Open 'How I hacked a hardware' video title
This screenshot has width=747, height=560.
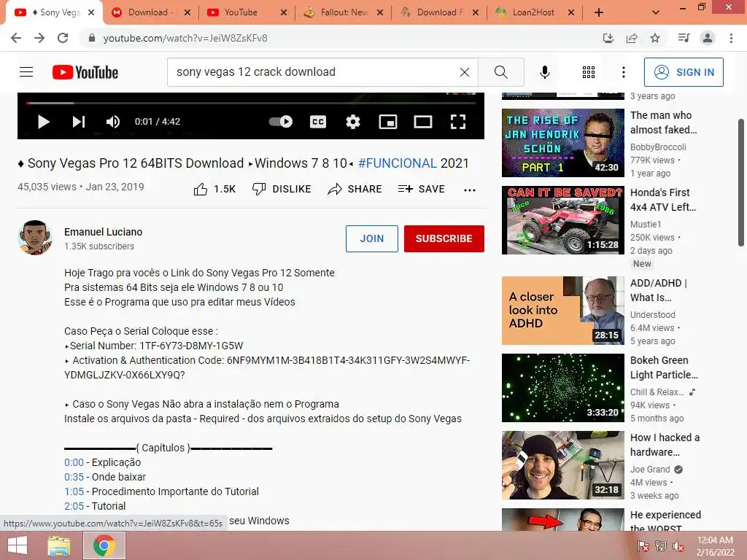tap(665, 445)
